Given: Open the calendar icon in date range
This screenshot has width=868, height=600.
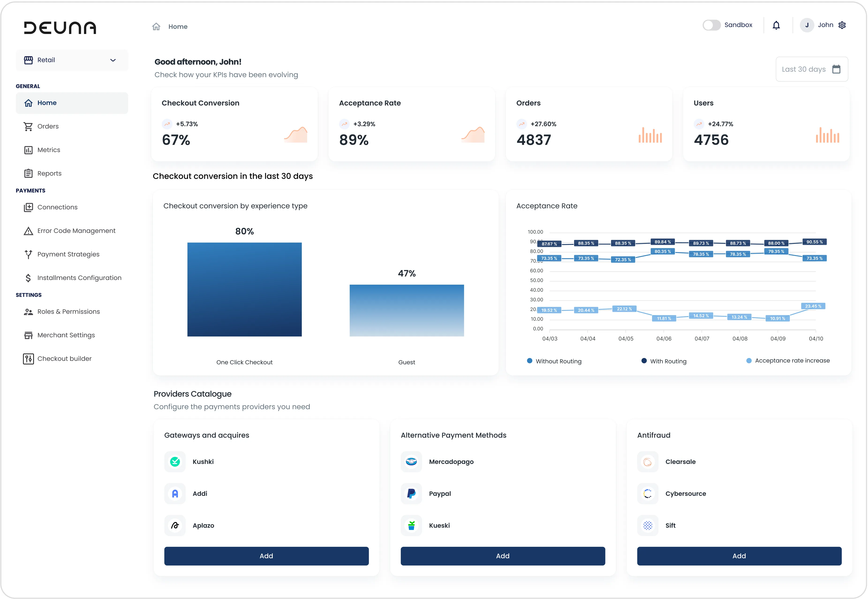Looking at the screenshot, I should click(x=836, y=69).
